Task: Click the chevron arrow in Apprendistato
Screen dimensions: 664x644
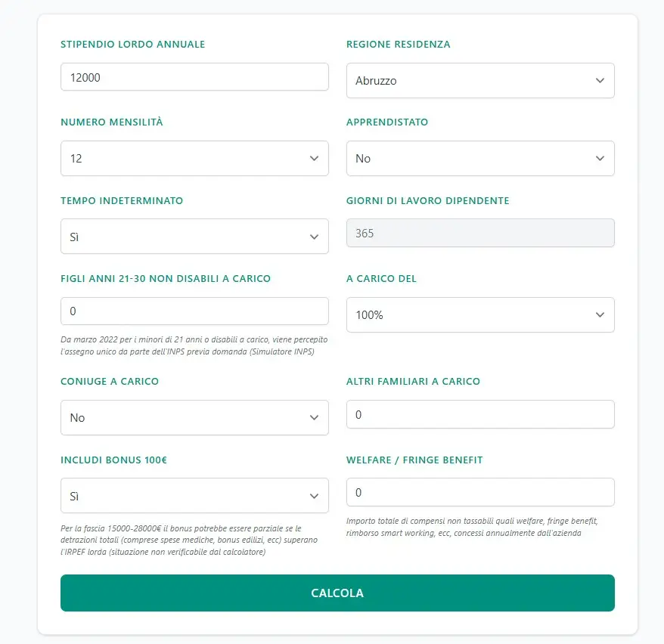Action: [600, 159]
